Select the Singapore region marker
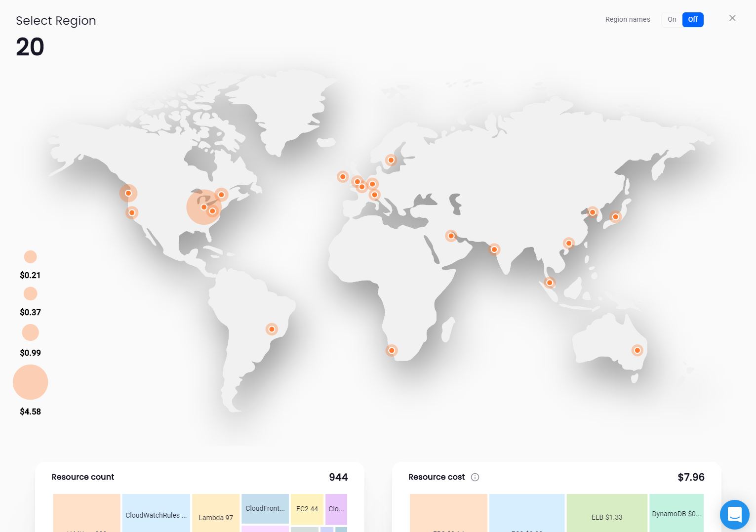The image size is (756, 532). [550, 283]
